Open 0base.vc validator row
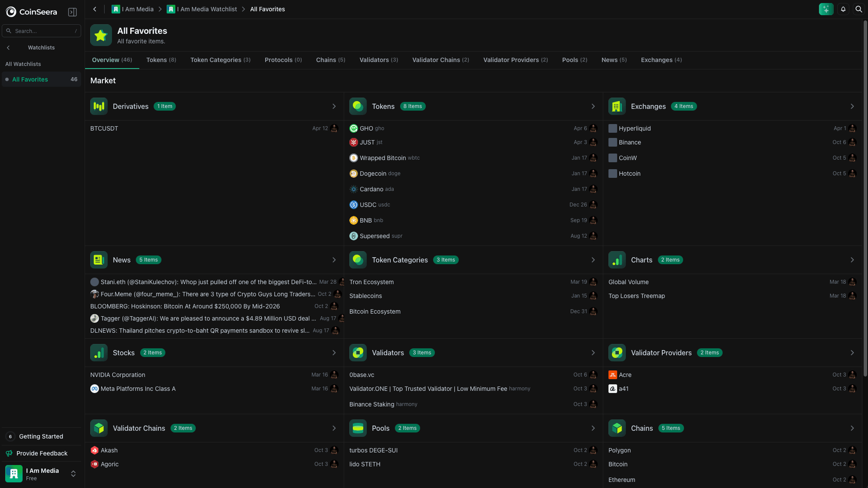 pos(473,375)
